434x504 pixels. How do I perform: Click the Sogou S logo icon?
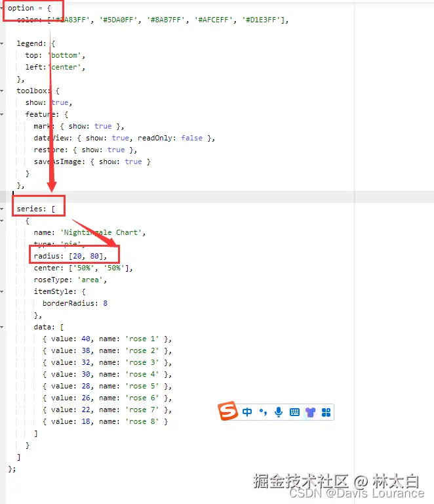[x=227, y=411]
